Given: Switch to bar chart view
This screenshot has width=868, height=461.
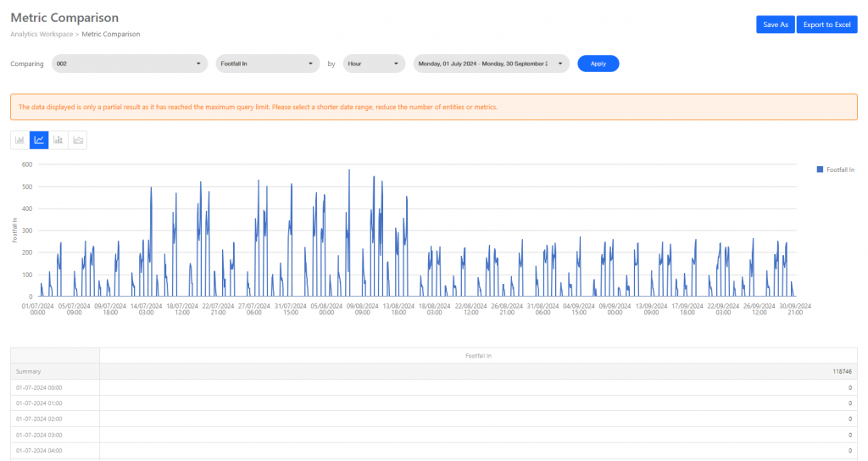Looking at the screenshot, I should coord(19,140).
